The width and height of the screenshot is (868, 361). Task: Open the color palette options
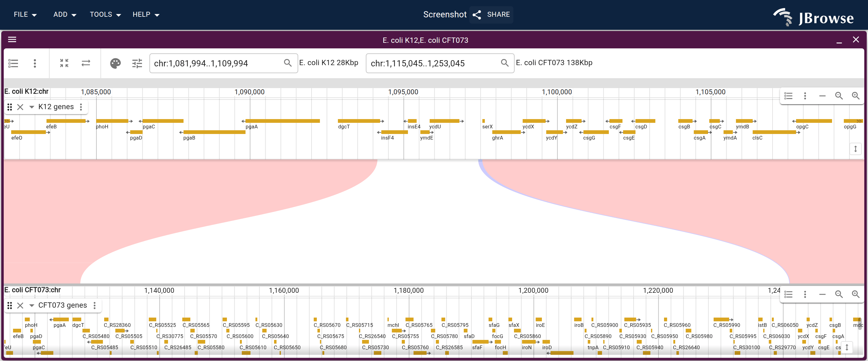tap(115, 63)
